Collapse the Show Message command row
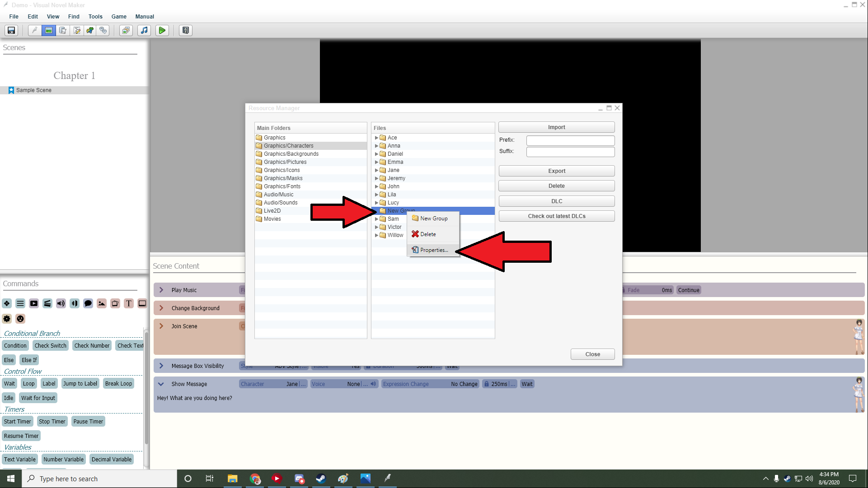The height and width of the screenshot is (488, 868). [161, 384]
